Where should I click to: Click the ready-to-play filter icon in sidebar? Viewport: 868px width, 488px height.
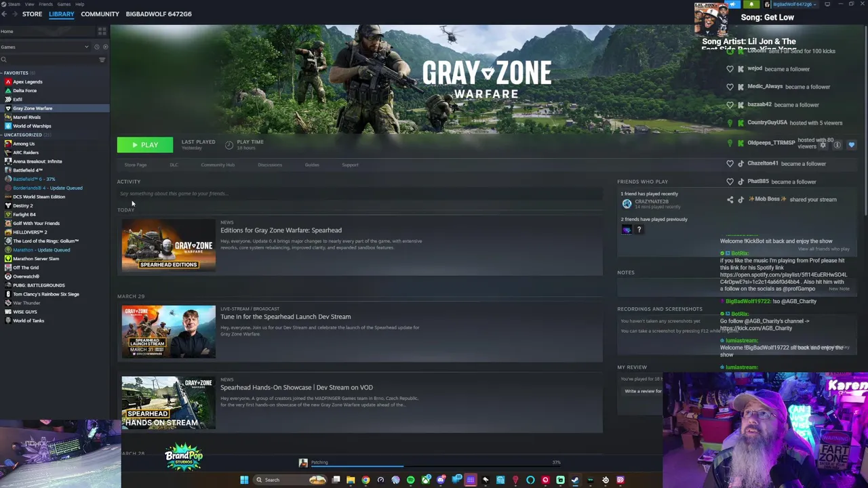point(105,47)
